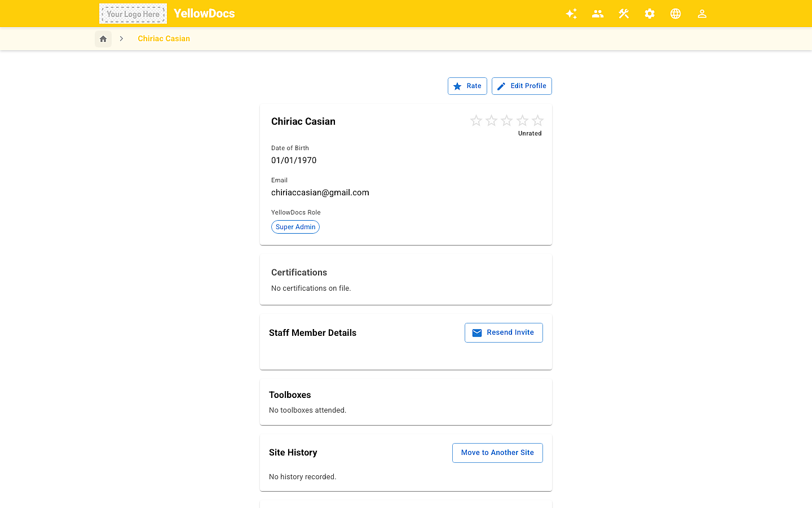Open the tools icon in header
Image resolution: width=812 pixels, height=508 pixels.
coord(624,14)
